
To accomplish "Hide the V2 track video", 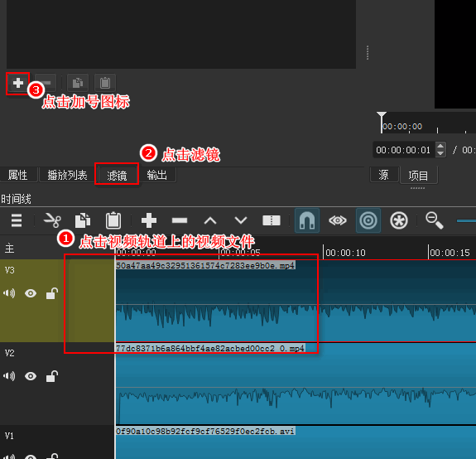I will (31, 376).
